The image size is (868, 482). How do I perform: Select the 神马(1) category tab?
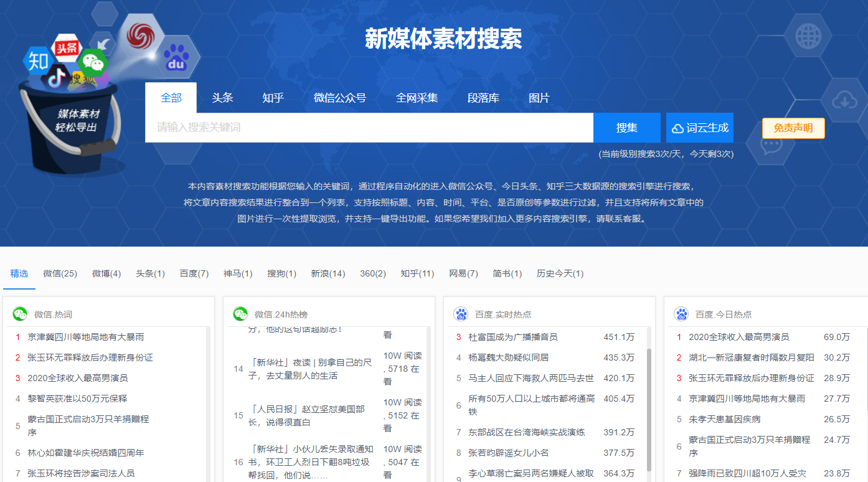click(x=238, y=273)
